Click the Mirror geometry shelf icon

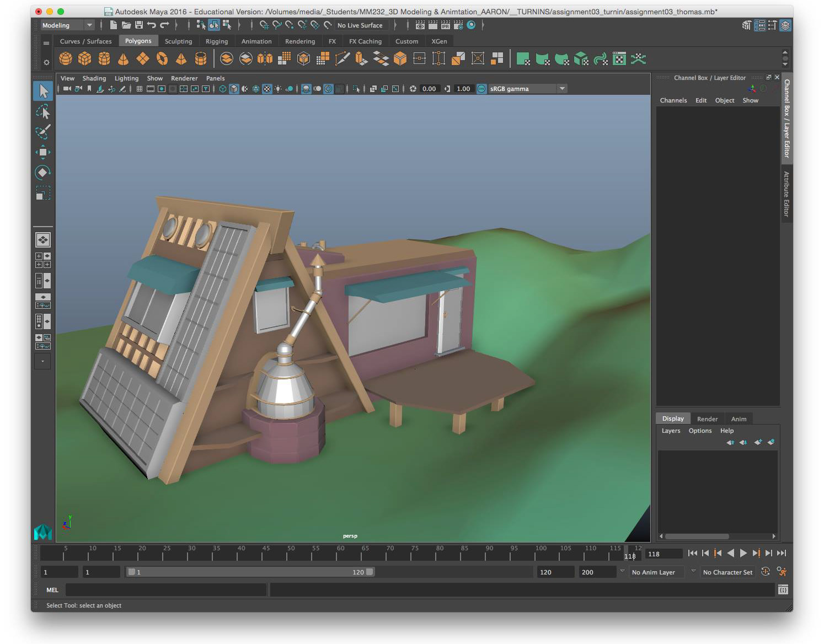tap(265, 58)
